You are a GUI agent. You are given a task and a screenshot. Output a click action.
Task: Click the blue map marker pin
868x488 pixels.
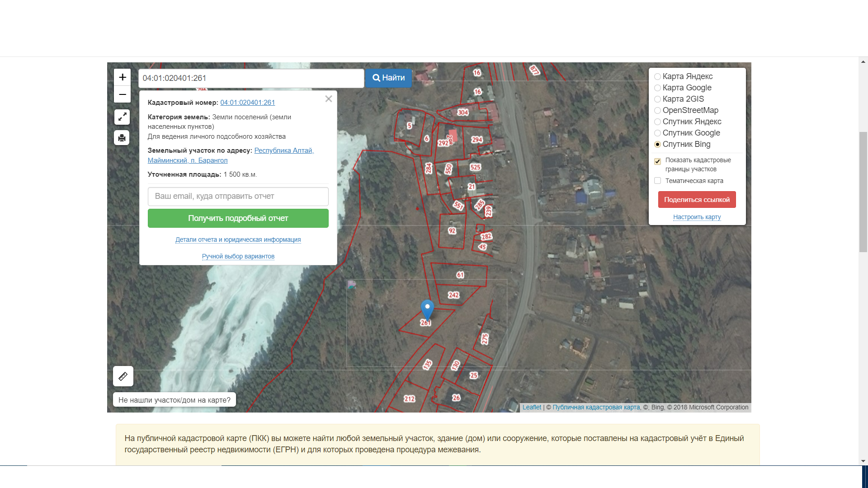pyautogui.click(x=427, y=310)
